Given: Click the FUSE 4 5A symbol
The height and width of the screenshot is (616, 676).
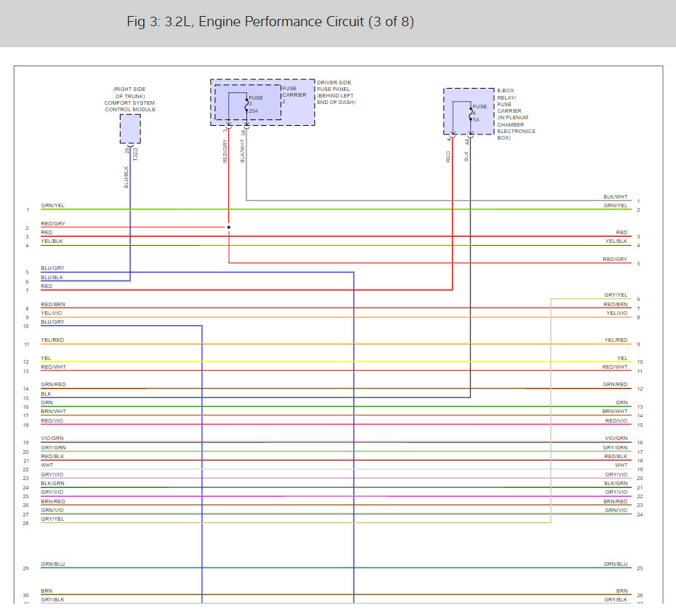Looking at the screenshot, I should 471,113.
